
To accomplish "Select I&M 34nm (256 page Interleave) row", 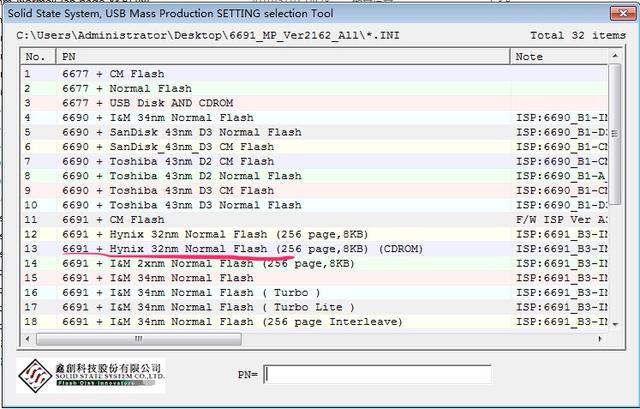I will [x=314, y=322].
